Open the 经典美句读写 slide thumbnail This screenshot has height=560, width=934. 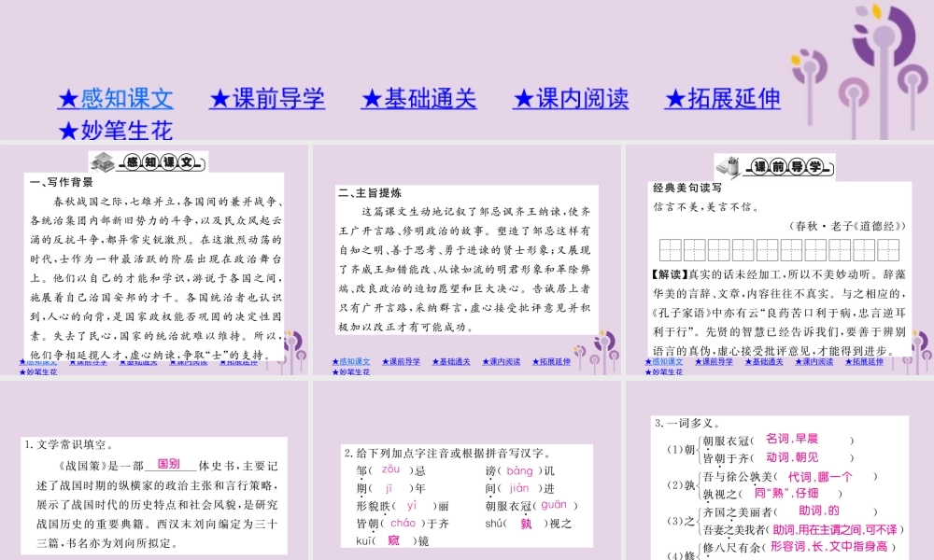(780, 260)
